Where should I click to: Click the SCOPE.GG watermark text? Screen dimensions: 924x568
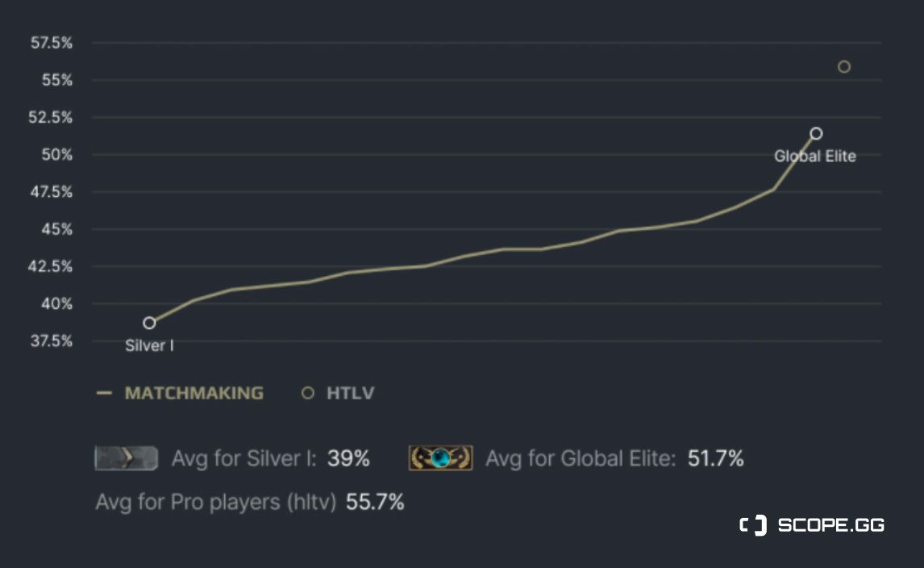click(831, 525)
